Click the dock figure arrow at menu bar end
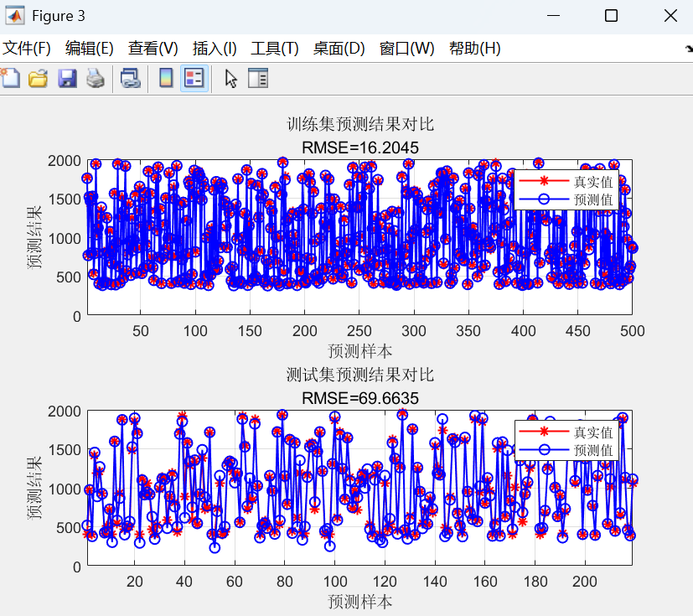 [689, 48]
